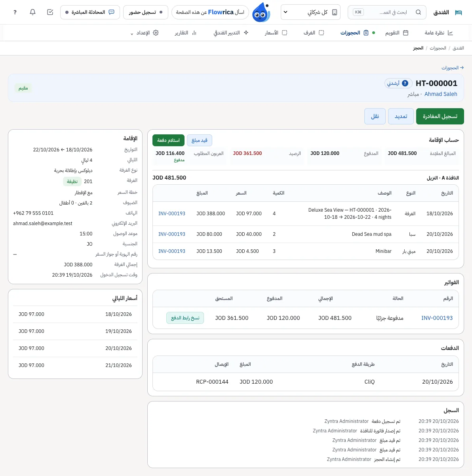Ask Flowrica about this page
Screen dimensions: 472x476
pyautogui.click(x=210, y=12)
